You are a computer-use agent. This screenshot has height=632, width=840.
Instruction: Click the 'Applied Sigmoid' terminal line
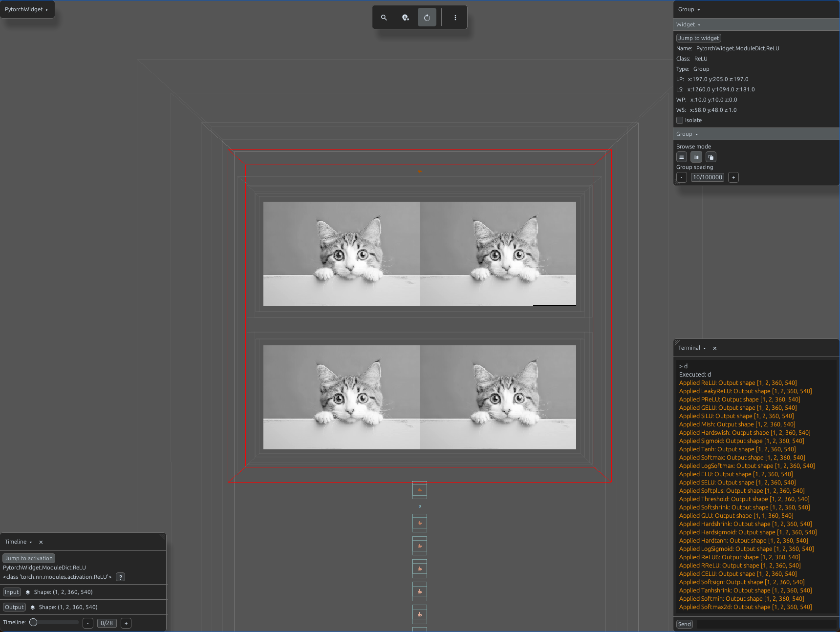coord(742,441)
